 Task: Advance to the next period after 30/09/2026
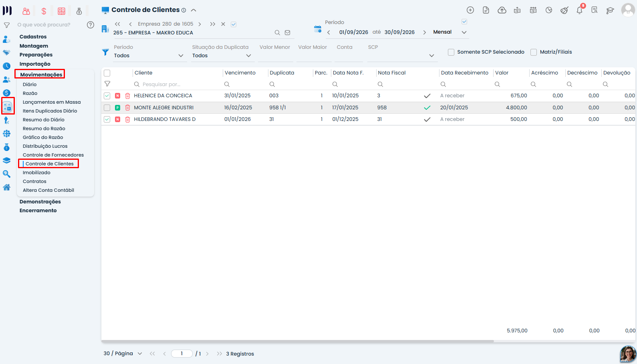pos(425,32)
